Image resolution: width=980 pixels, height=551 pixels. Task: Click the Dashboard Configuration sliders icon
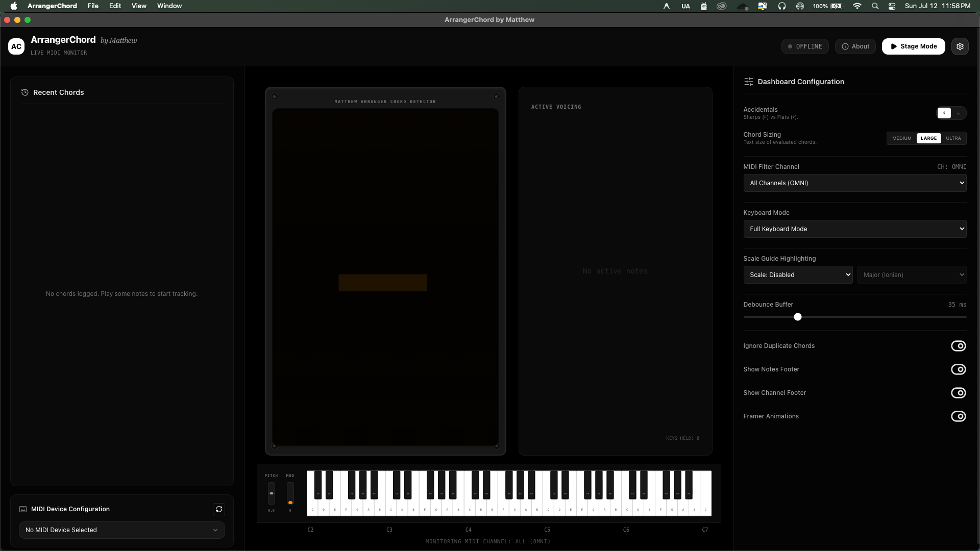748,82
